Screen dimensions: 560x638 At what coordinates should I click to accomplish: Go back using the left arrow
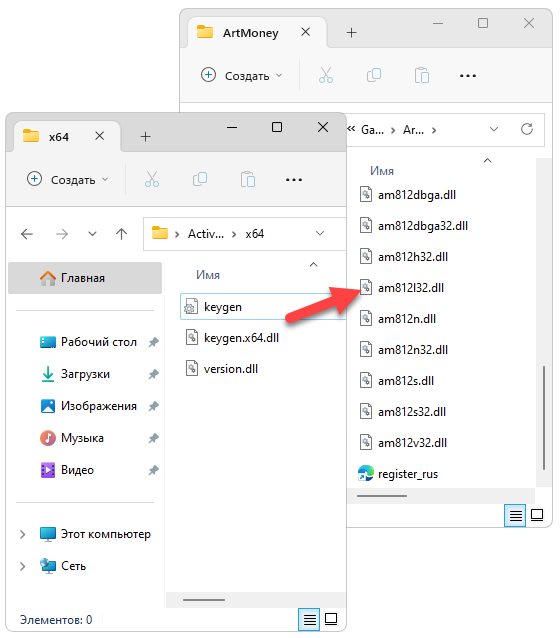point(27,234)
